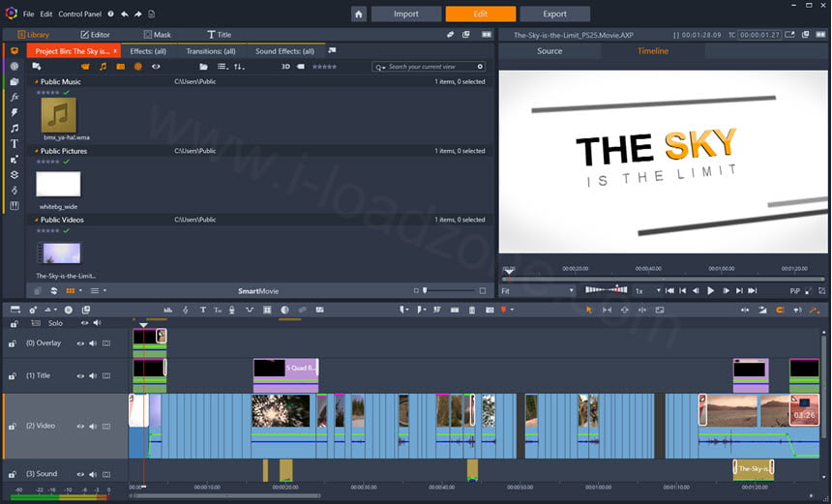Lock the Sound track
The width and height of the screenshot is (832, 504).
tap(13, 474)
